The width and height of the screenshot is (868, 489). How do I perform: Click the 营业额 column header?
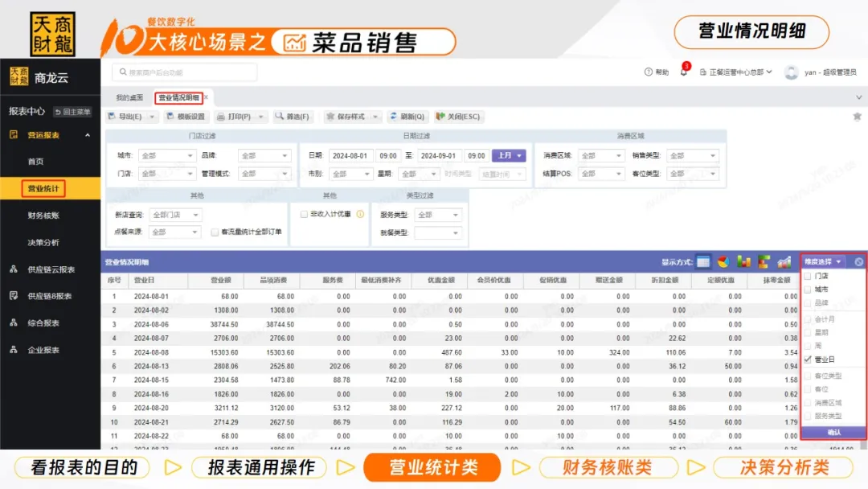(x=216, y=280)
